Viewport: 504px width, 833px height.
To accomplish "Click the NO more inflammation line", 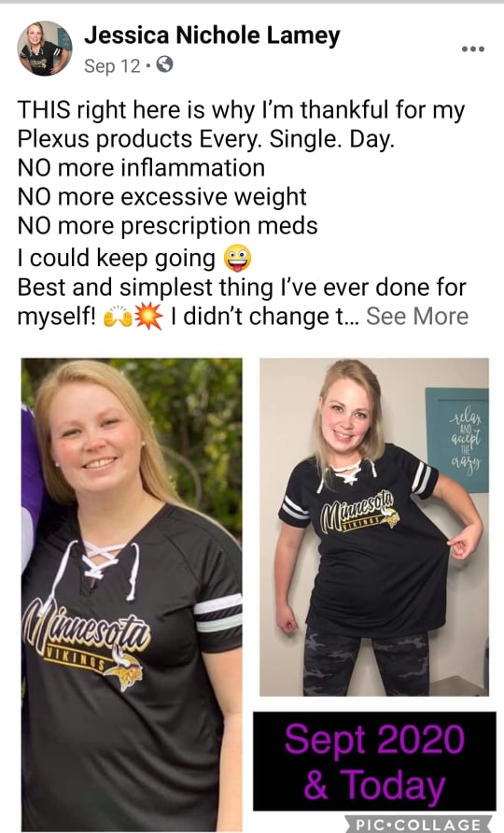I will [x=141, y=168].
